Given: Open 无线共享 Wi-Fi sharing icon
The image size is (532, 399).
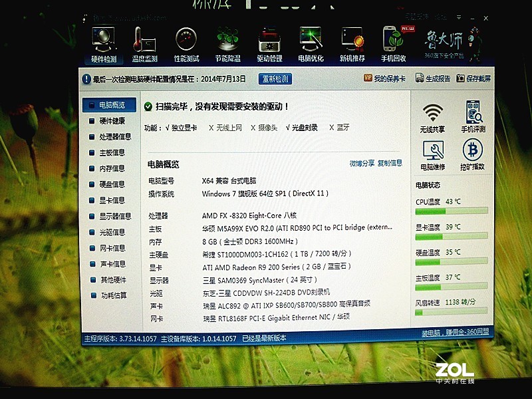Looking at the screenshot, I should point(432,118).
